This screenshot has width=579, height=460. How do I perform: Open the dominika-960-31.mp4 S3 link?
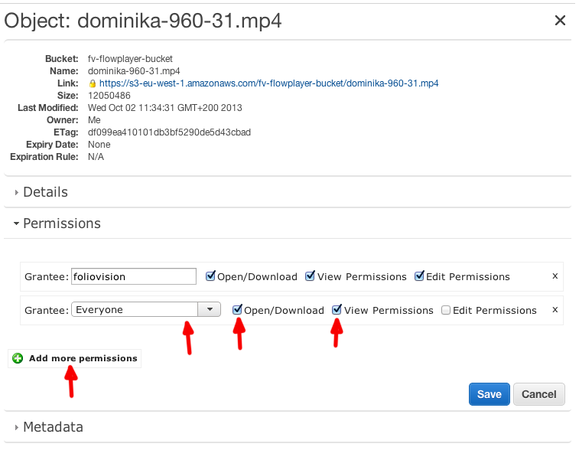point(268,83)
